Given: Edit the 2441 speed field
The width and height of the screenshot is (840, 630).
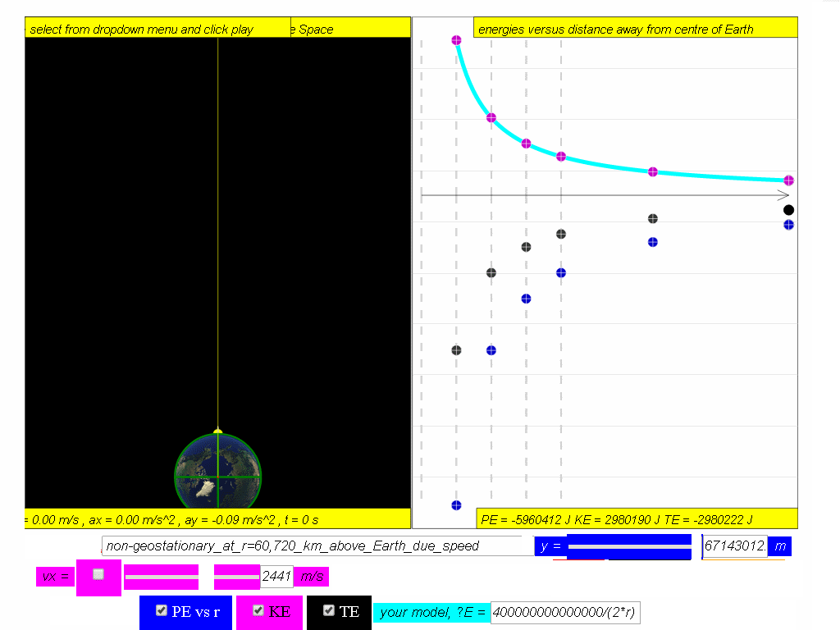Looking at the screenshot, I should tap(276, 577).
